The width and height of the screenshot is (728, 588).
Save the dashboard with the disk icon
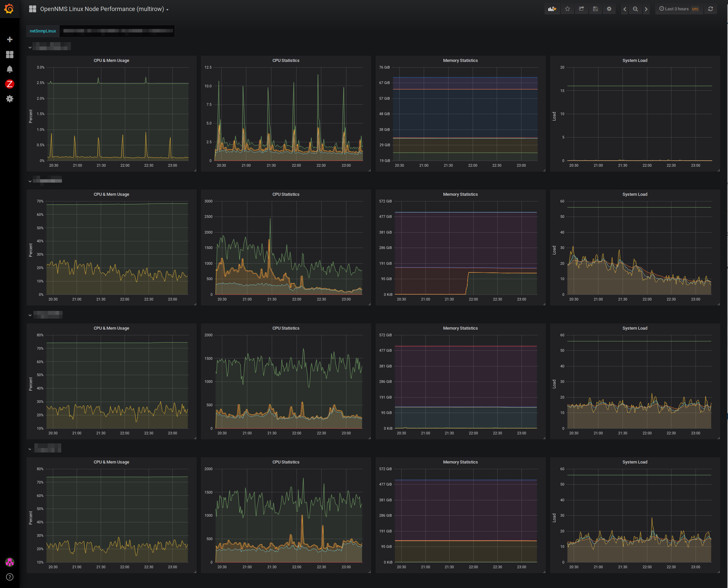coord(595,9)
